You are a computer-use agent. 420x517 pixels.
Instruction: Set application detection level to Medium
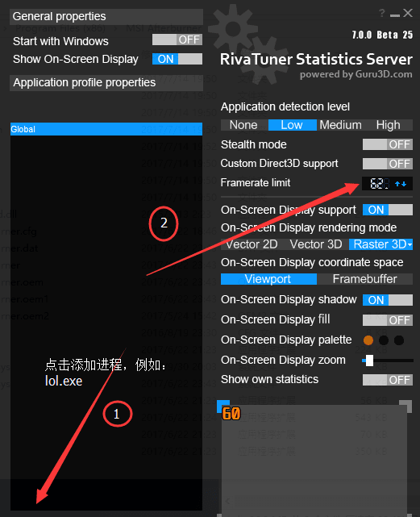[x=340, y=125]
